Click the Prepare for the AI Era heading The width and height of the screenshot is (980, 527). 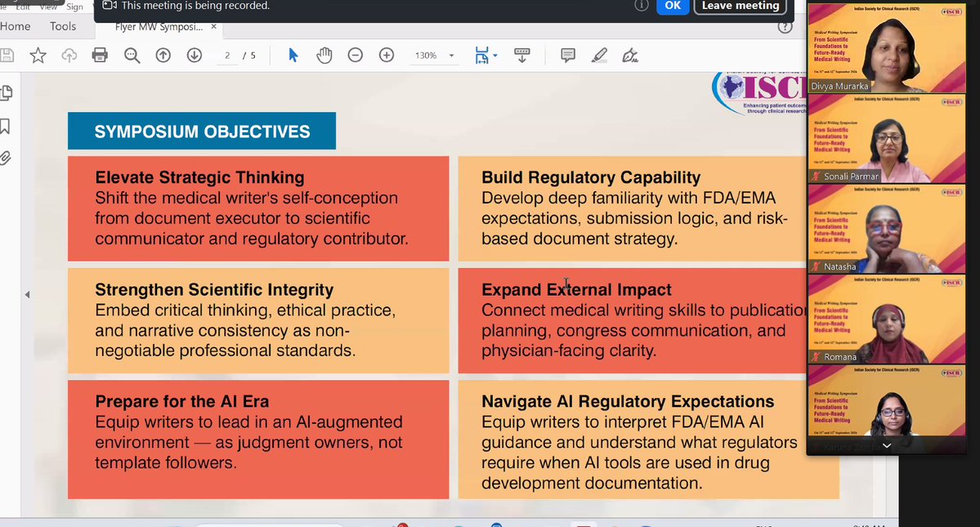click(x=182, y=401)
